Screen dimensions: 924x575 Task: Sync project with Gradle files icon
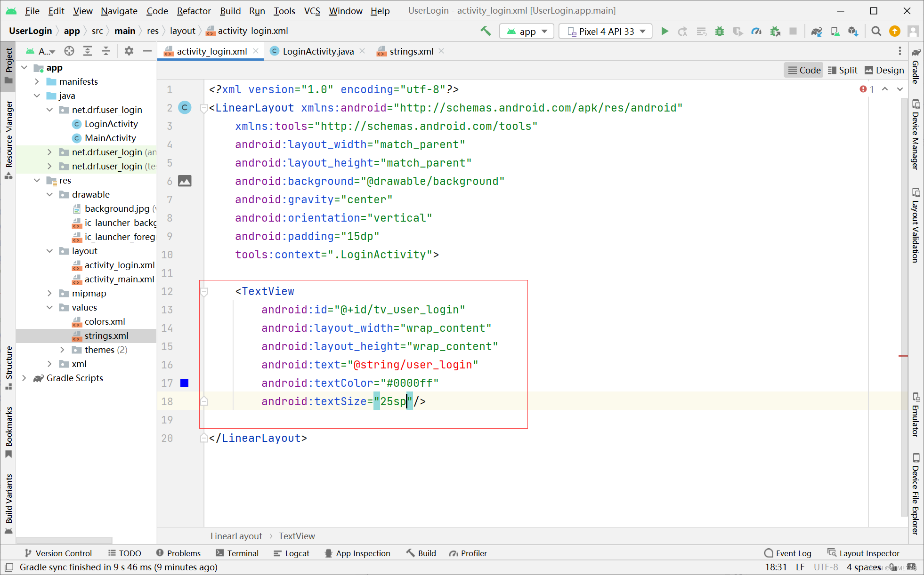[x=817, y=31]
